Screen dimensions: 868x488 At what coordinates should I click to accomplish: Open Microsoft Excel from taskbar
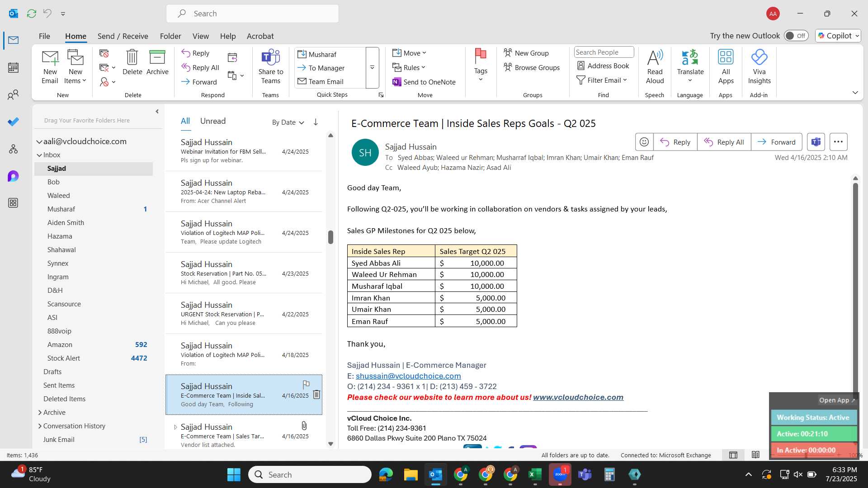coord(535,474)
